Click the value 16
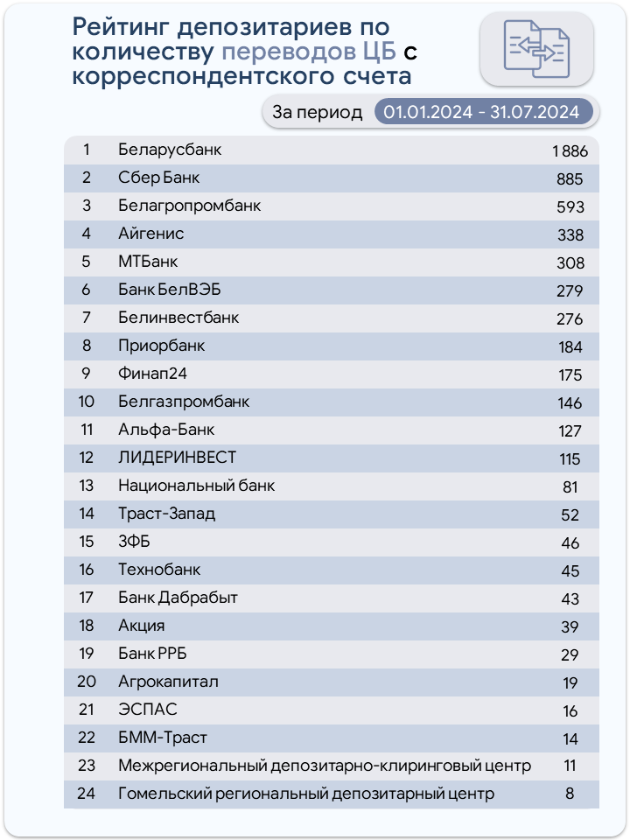Viewport: 630px width, 840px height. 570,710
